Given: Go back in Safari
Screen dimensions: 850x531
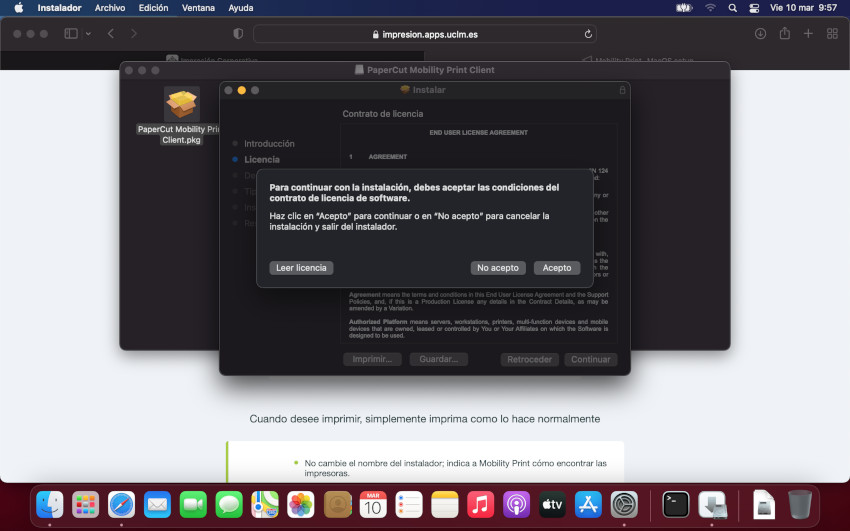Looking at the screenshot, I should [111, 34].
